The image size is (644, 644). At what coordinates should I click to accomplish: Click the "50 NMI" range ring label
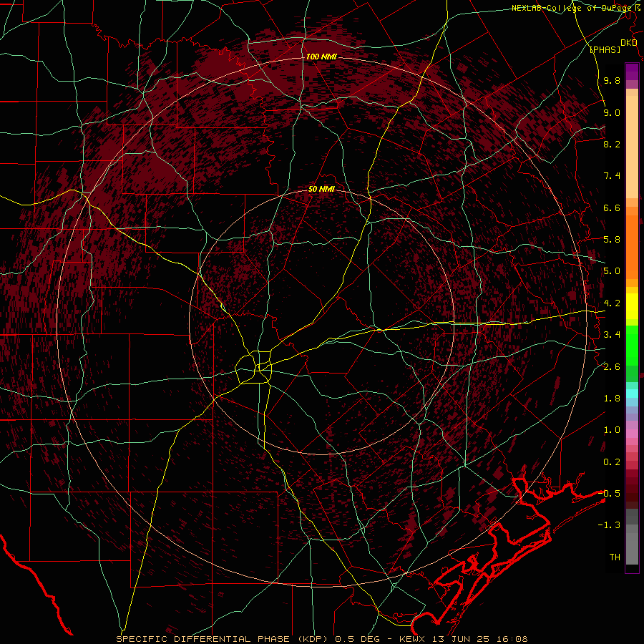(321, 189)
